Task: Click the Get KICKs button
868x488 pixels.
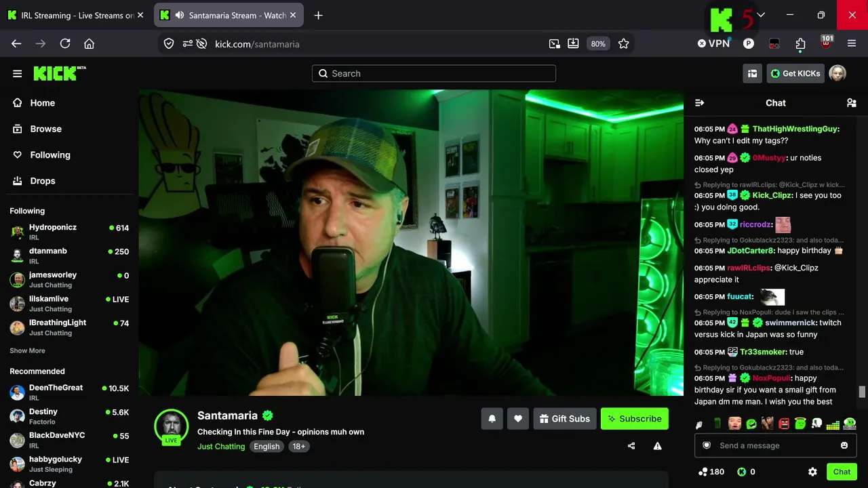Action: pos(795,74)
